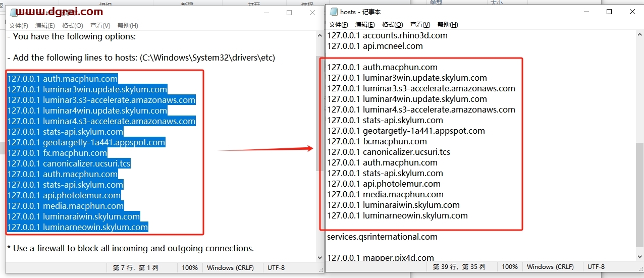Maximize the left Notepad window
Image resolution: width=644 pixels, height=278 pixels.
pos(289,13)
